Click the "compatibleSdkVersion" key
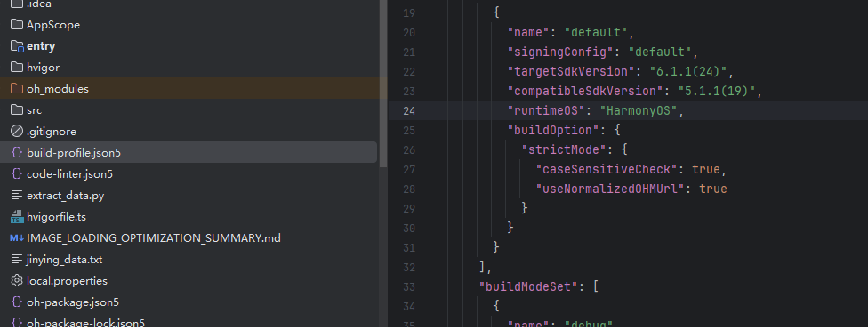 tap(585, 91)
